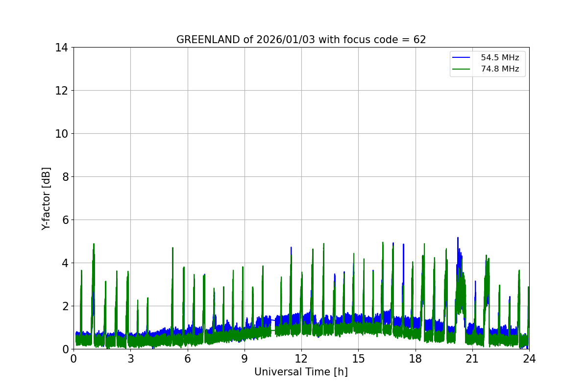
Task: Click the plot title mentioning GREENLAND
Action: coord(301,40)
